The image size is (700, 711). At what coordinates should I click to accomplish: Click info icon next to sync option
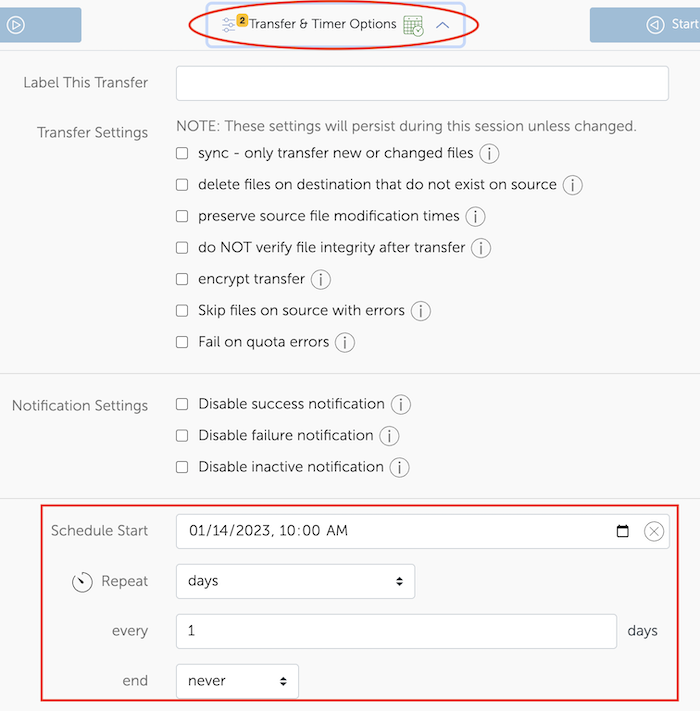pyautogui.click(x=489, y=154)
